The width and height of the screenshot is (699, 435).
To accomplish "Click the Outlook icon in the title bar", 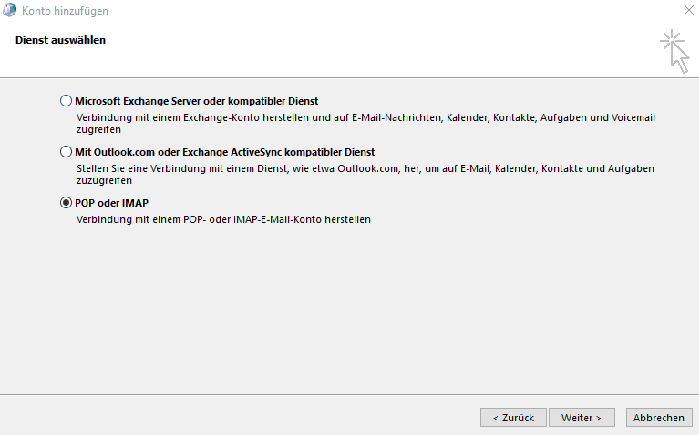I will [x=9, y=10].
